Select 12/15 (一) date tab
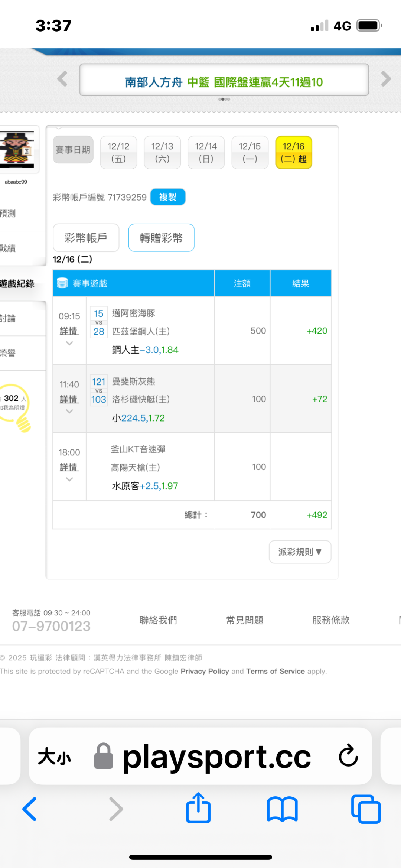This screenshot has width=401, height=868. (x=250, y=152)
